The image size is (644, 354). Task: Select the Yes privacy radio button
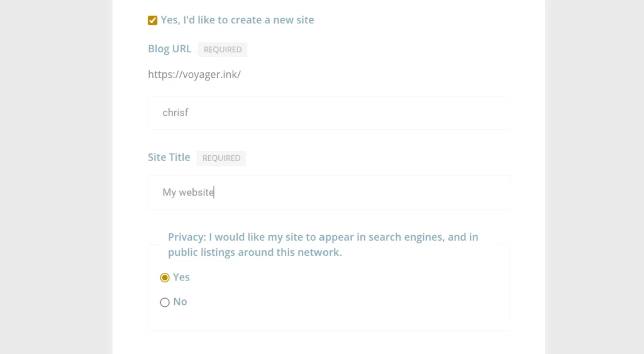(165, 278)
